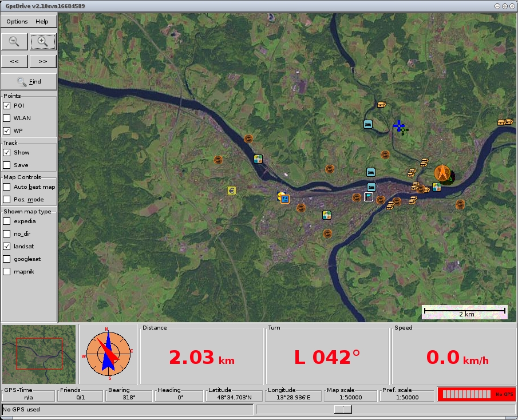The image size is (518, 420).
Task: Click the overview mini-map thumbnail
Action: pos(39,354)
